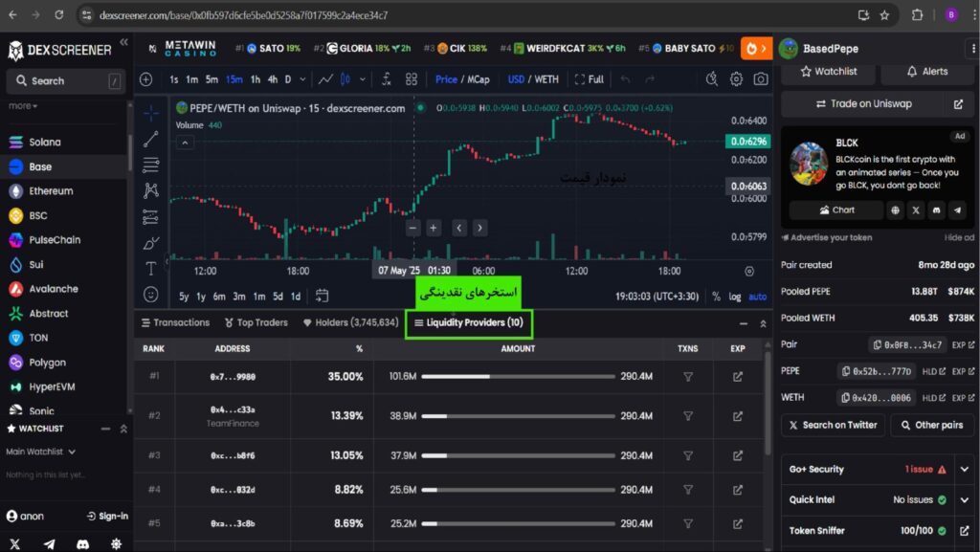Click the alert clock icon in chart toolbar
Screen dimensions: 980x552
[711, 79]
